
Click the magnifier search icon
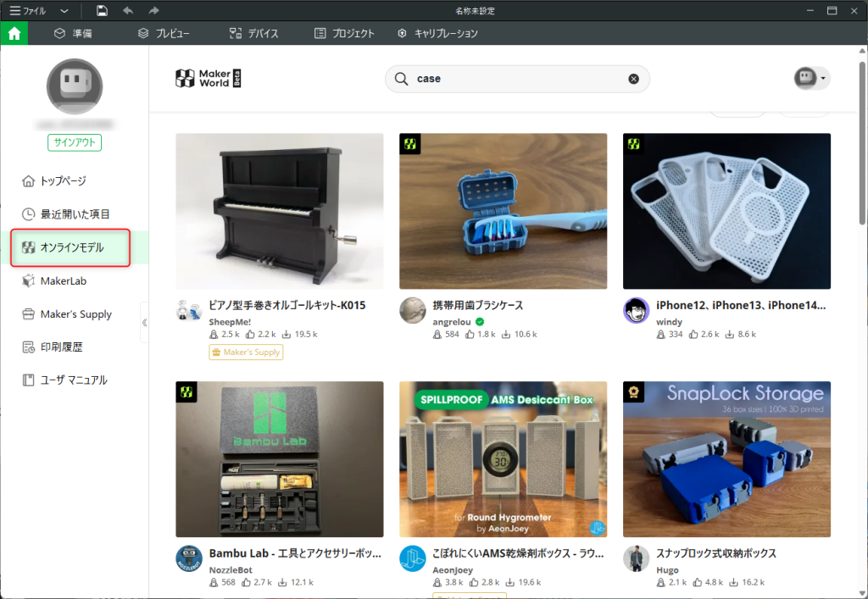[x=401, y=79]
